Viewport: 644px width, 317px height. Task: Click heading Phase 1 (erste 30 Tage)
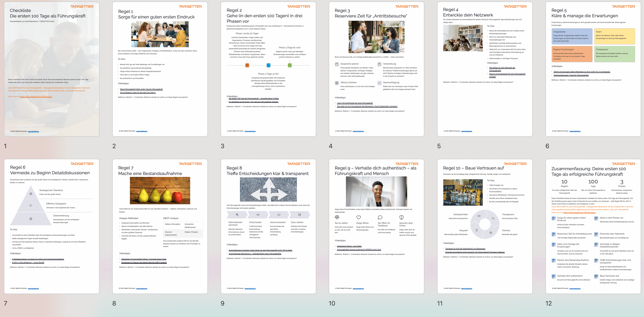(247, 33)
